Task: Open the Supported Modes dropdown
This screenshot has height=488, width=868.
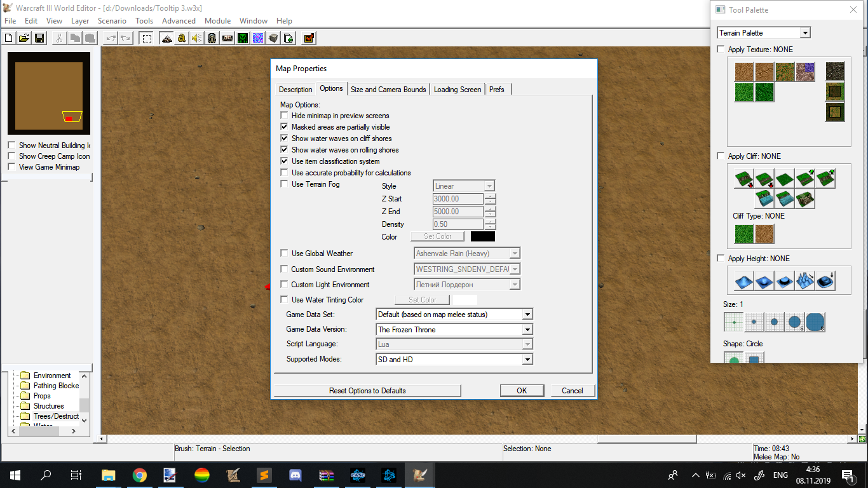Action: pos(454,360)
